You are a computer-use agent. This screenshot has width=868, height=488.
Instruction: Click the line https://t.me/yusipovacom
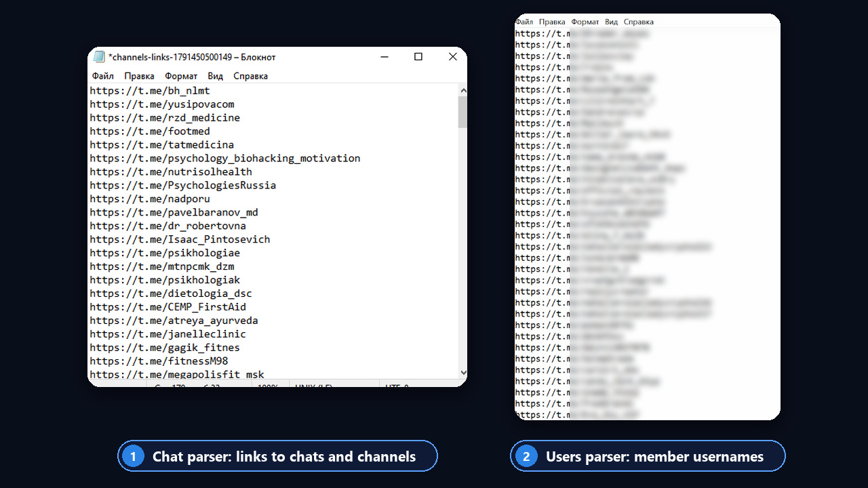[x=162, y=104]
